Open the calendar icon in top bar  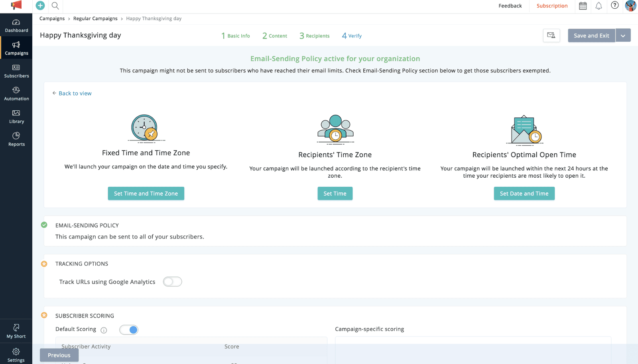coord(583,6)
